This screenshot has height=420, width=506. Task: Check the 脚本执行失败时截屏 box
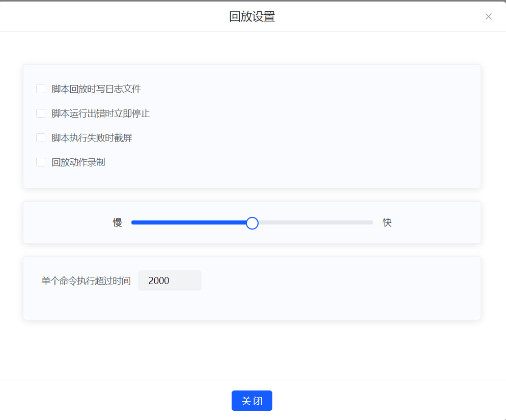pyautogui.click(x=41, y=138)
